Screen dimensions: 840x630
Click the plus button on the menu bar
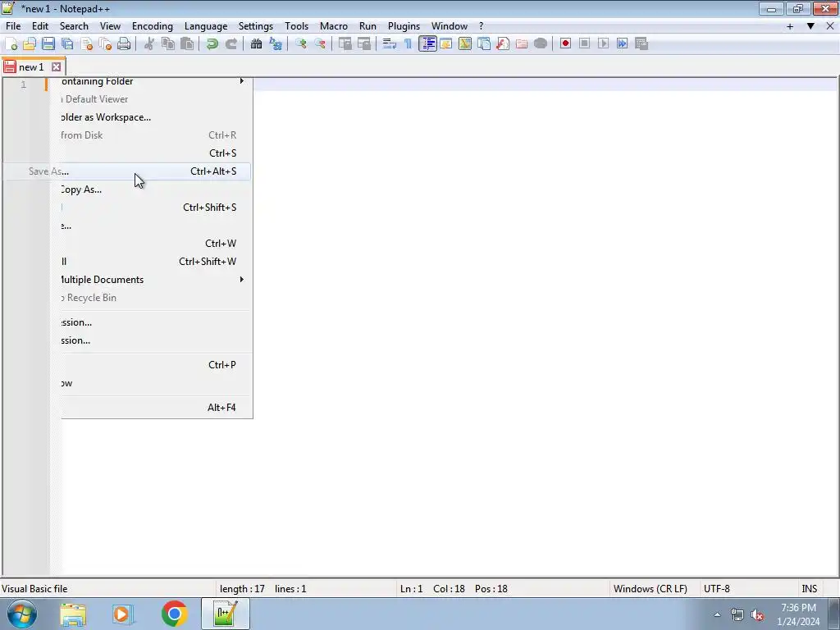(790, 26)
